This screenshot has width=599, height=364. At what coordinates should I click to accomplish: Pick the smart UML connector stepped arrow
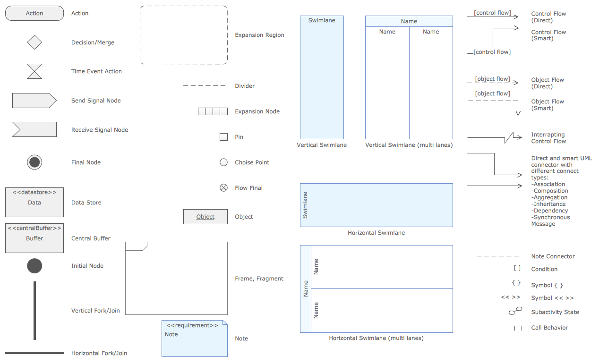point(495,164)
